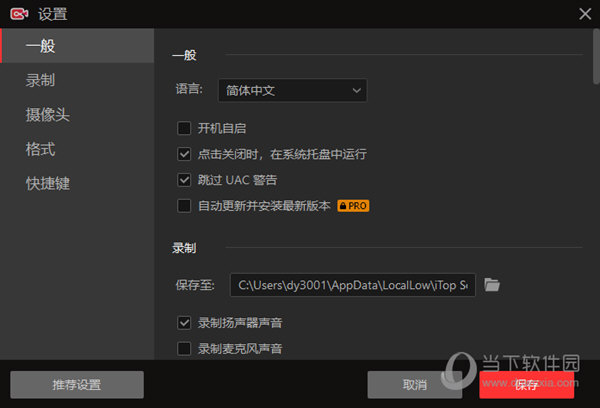
Task: Close the settings window
Action: (x=585, y=14)
